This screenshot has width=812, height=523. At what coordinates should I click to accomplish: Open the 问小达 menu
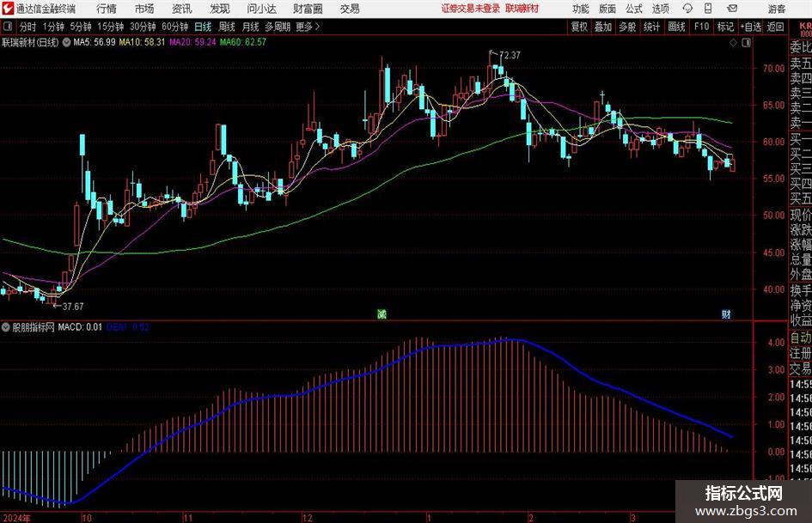click(x=261, y=9)
